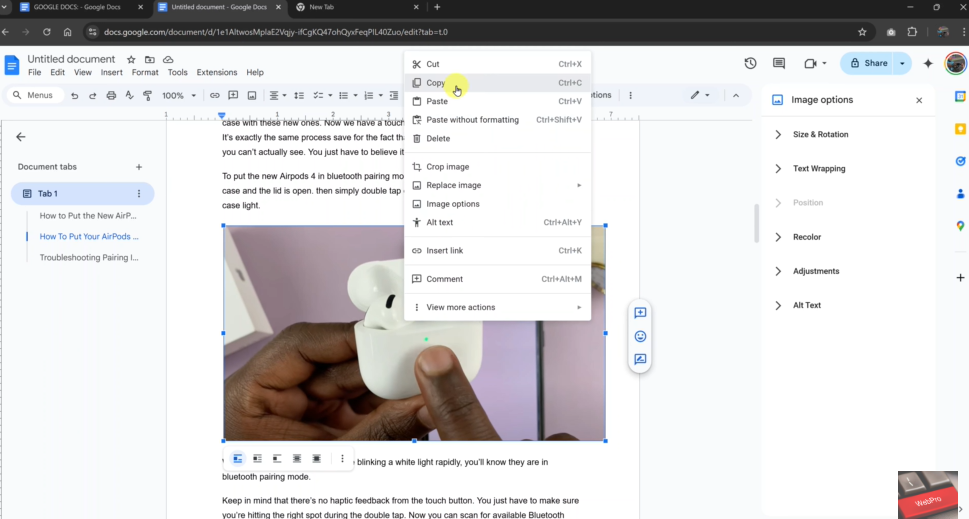
Task: Search menus in Menus box
Action: click(x=35, y=96)
